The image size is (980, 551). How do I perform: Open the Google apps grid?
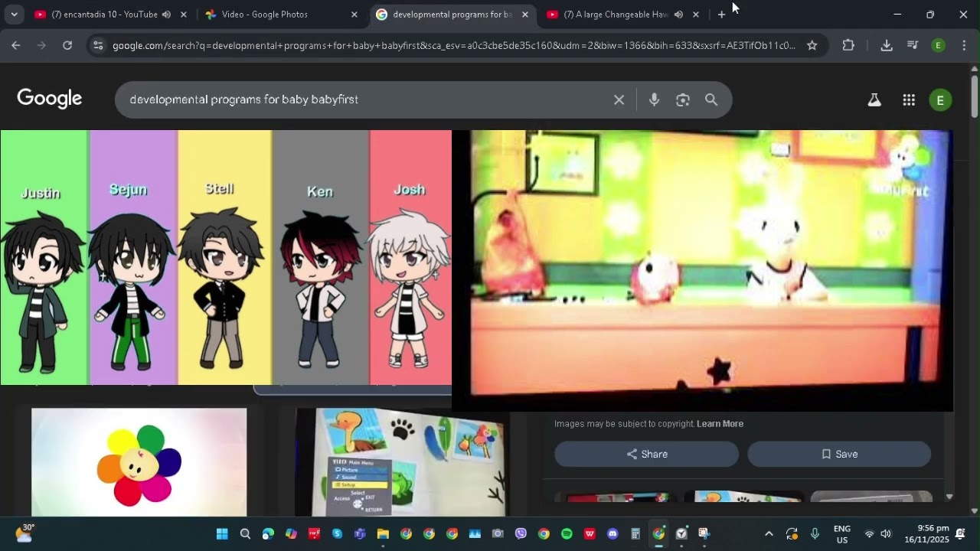pos(909,99)
